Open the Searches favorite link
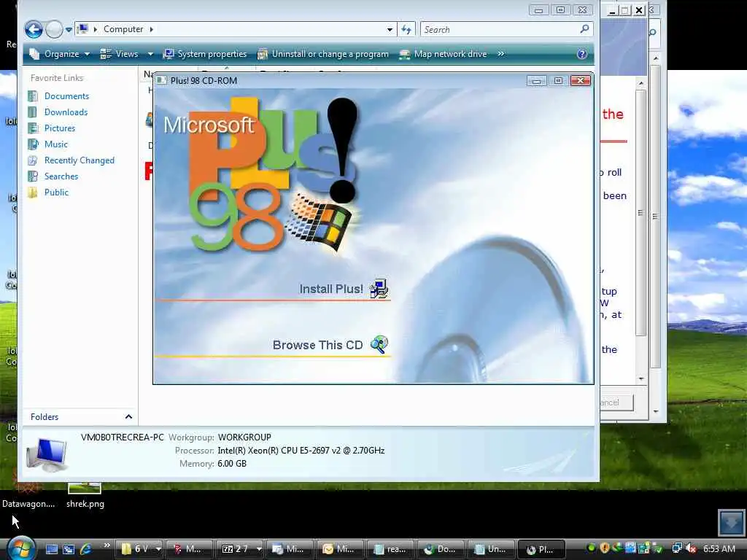The height and width of the screenshot is (560, 747). pos(61,176)
